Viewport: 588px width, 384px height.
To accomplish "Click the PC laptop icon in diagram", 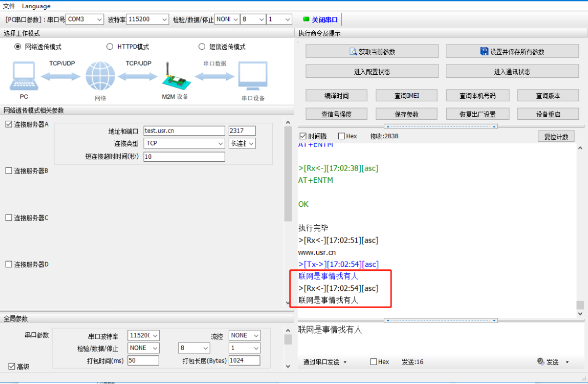I will 24,76.
